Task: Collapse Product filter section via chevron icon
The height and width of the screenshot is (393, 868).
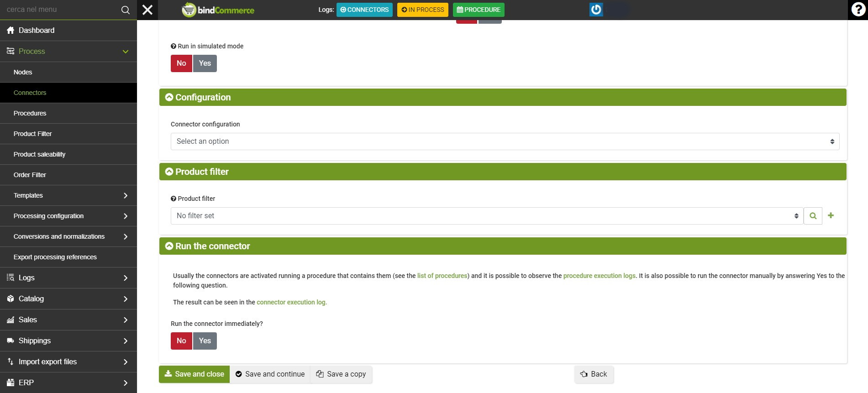Action: point(169,172)
